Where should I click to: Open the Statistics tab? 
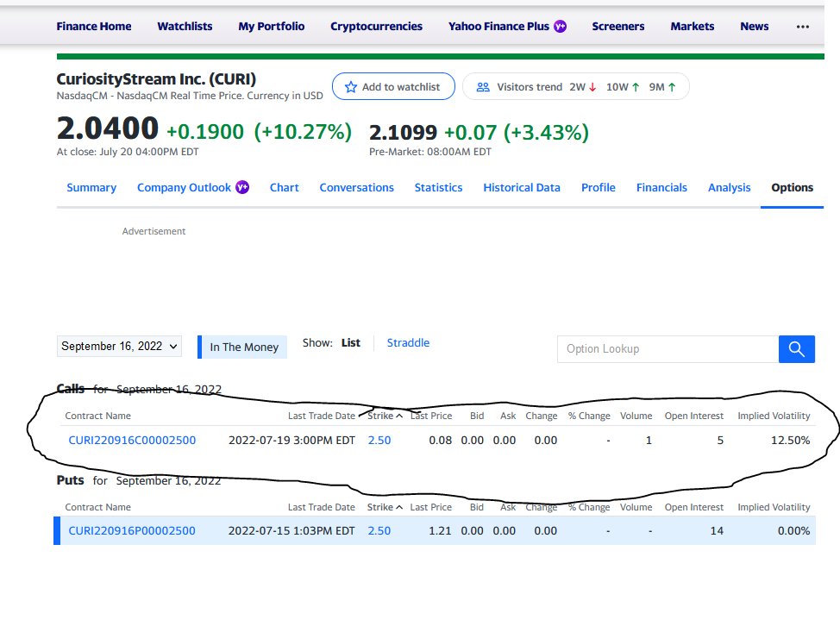(x=438, y=187)
